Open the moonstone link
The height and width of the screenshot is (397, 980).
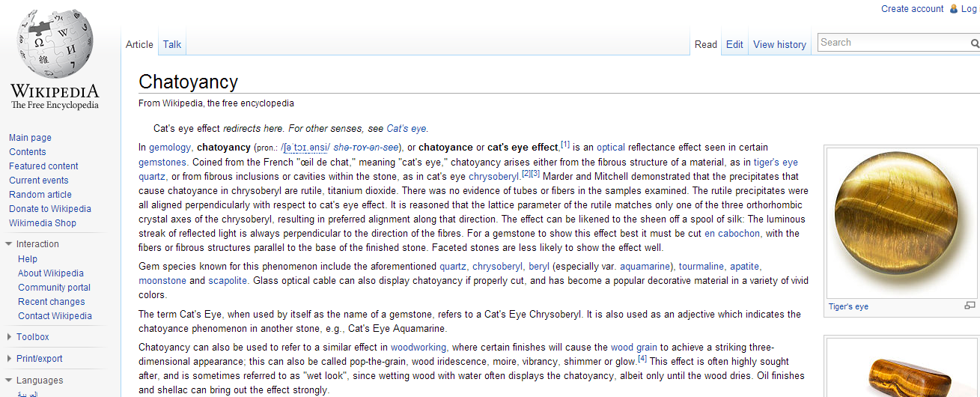162,281
